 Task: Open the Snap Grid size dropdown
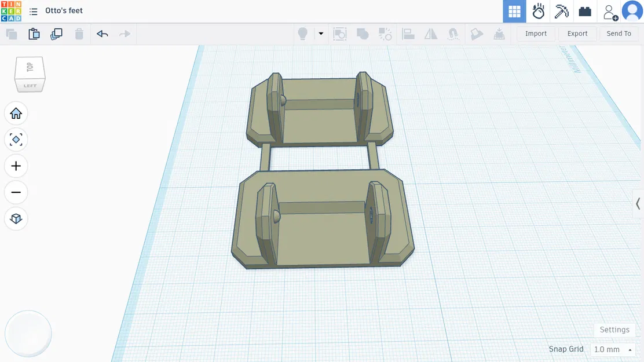coord(612,349)
